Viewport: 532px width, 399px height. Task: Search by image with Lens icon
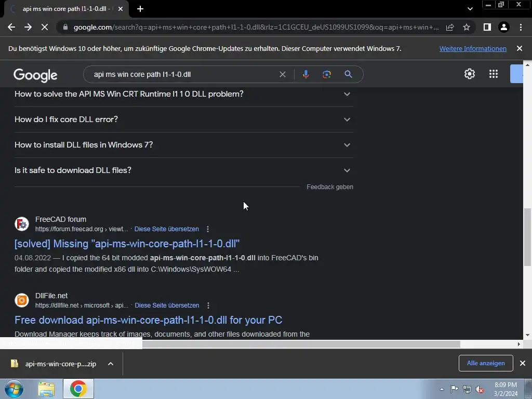tap(326, 74)
